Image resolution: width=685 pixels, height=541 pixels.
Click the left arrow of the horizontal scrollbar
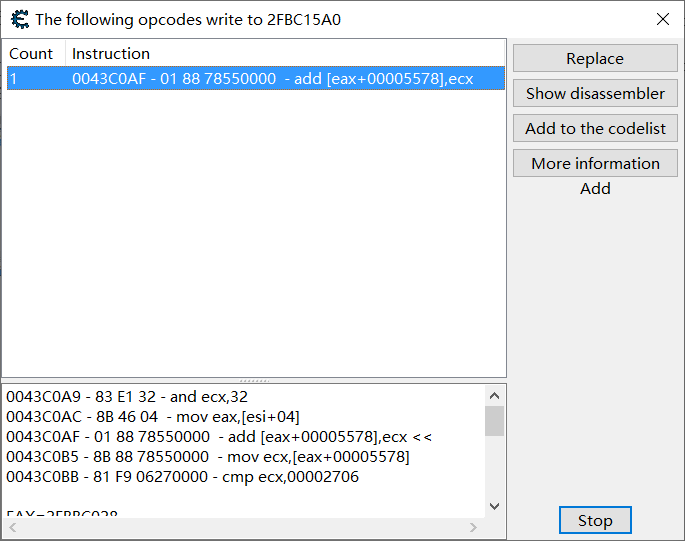(13, 527)
